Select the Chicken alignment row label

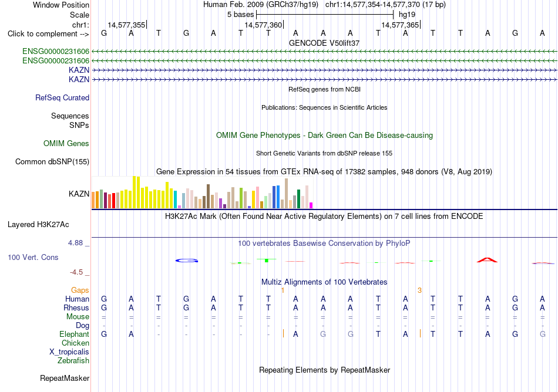click(x=75, y=343)
